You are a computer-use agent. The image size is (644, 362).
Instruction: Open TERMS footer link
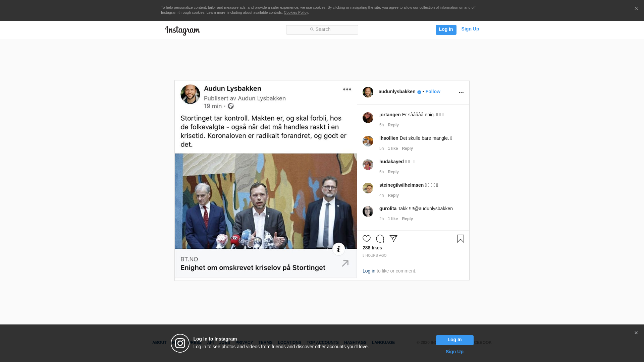tap(265, 343)
